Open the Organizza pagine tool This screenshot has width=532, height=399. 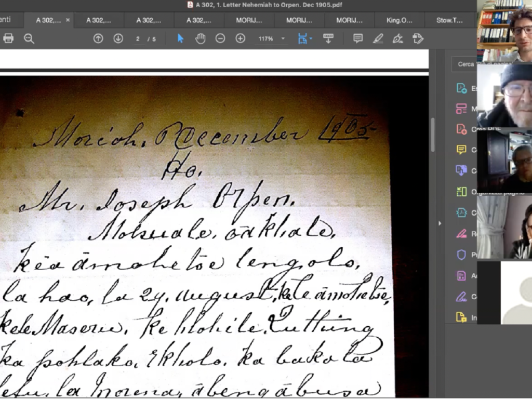click(x=461, y=192)
